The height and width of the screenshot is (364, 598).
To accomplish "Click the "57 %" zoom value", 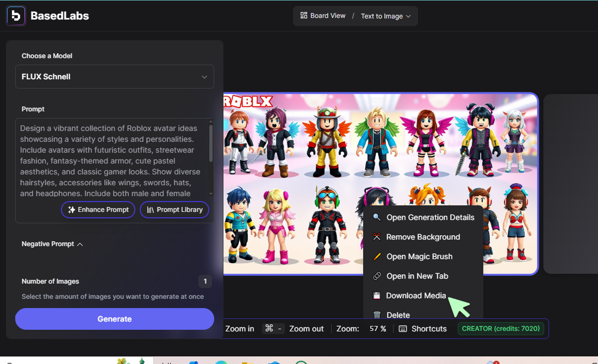I will point(378,329).
